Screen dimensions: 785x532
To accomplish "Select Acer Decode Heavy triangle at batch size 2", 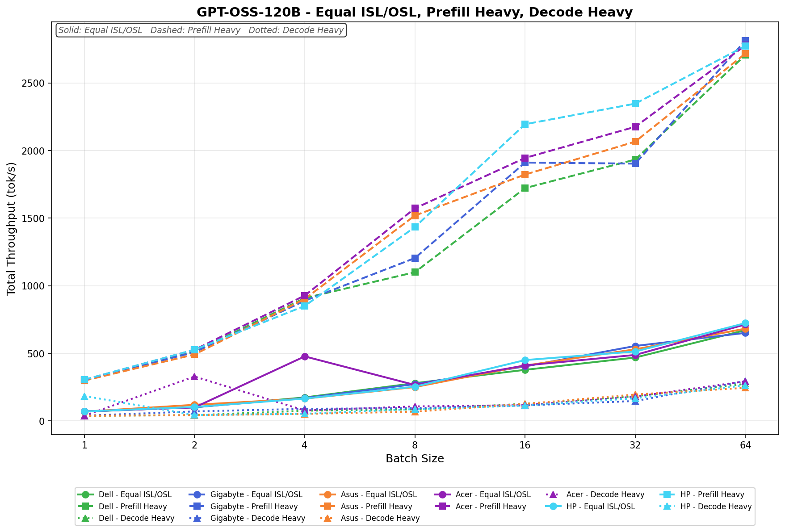I will point(194,377).
